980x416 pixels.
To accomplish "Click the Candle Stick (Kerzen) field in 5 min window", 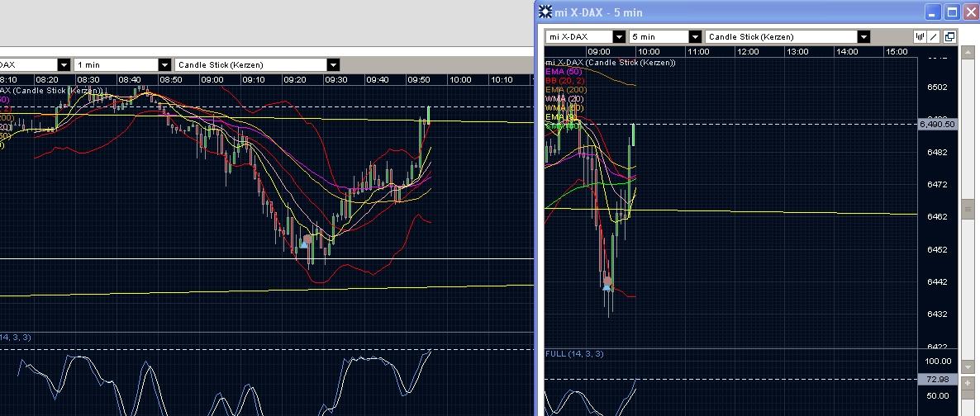I will click(781, 37).
